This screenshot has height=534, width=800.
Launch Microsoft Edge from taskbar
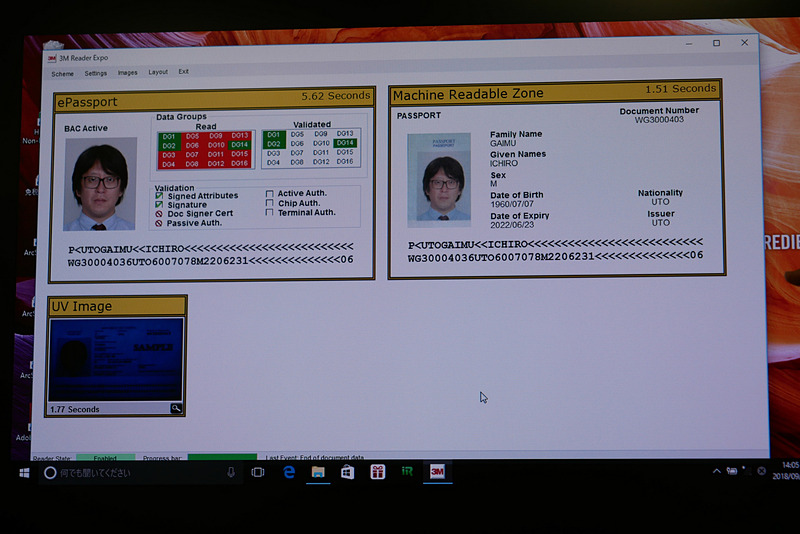(289, 472)
